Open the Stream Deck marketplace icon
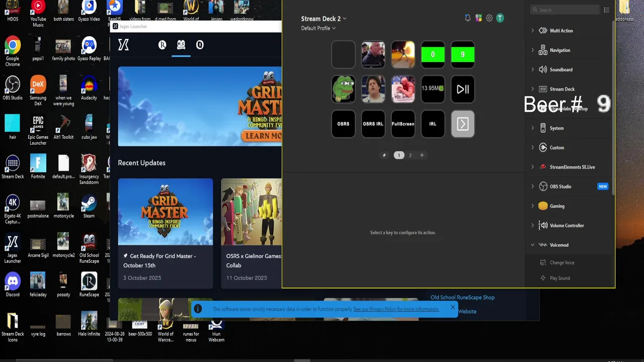 (478, 18)
